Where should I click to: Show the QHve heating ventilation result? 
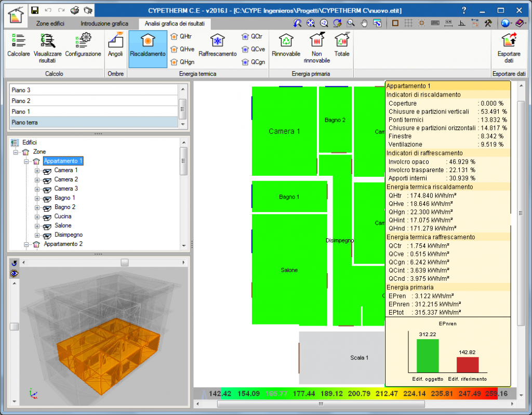[x=182, y=49]
